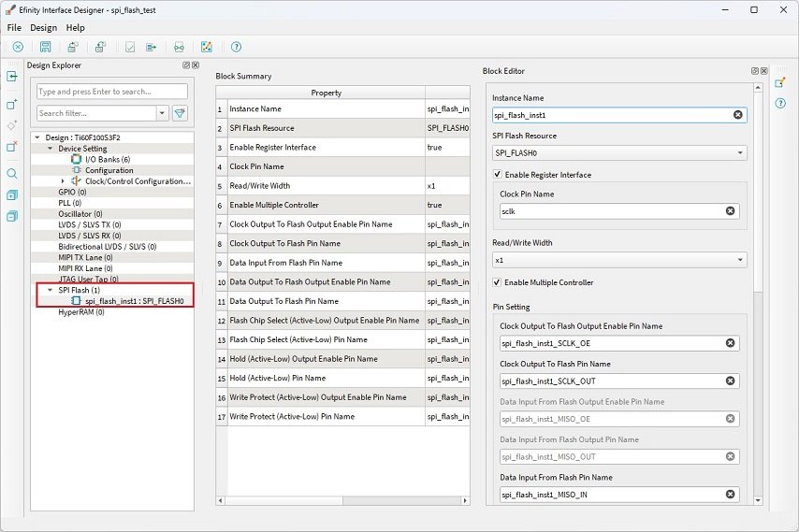Open the File menu
The image size is (799, 532).
(x=14, y=27)
